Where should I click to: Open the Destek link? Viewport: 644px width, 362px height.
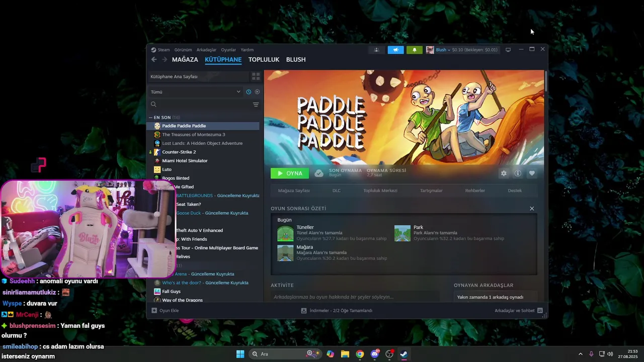click(x=515, y=191)
